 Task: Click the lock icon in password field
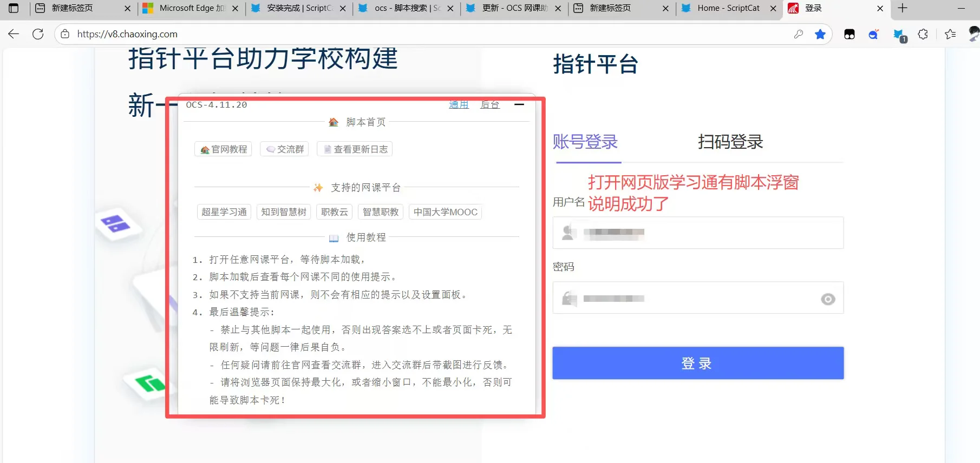point(569,299)
